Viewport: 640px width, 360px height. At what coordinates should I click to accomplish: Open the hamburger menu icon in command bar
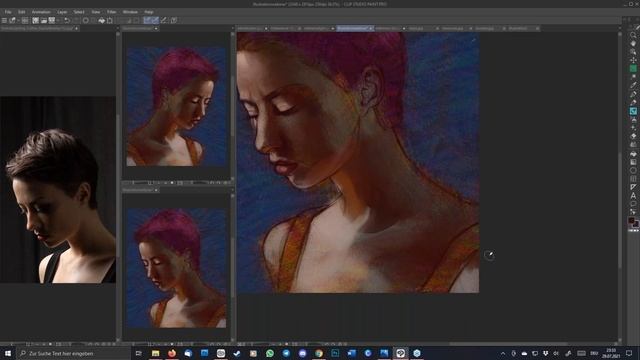coord(4,20)
